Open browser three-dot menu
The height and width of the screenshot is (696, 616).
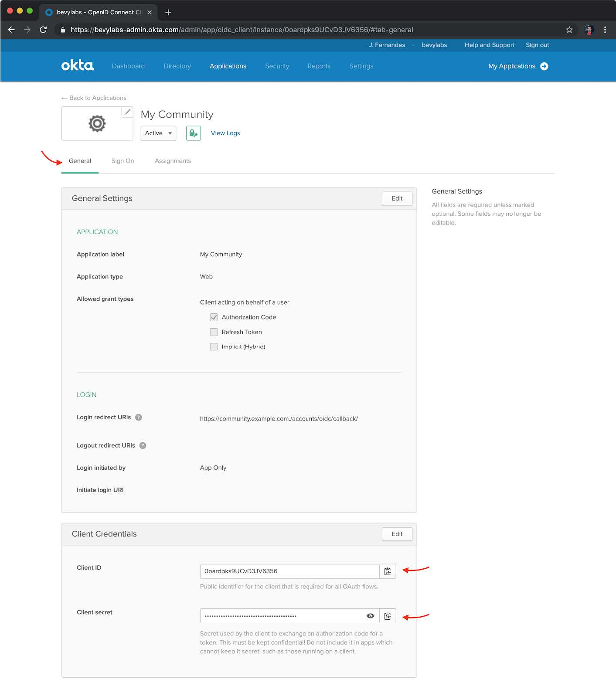[x=605, y=30]
